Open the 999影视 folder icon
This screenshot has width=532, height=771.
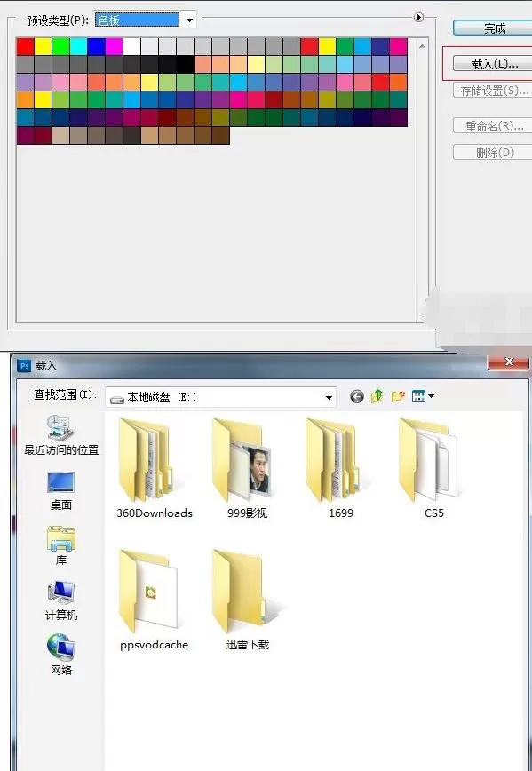[241, 460]
